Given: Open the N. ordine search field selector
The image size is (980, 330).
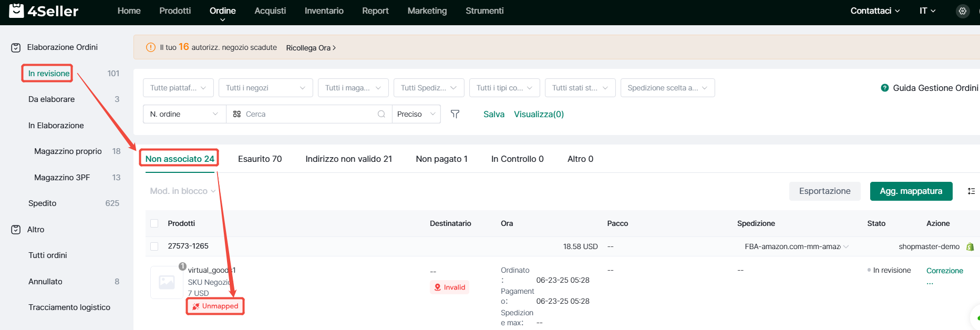Looking at the screenshot, I should point(184,114).
